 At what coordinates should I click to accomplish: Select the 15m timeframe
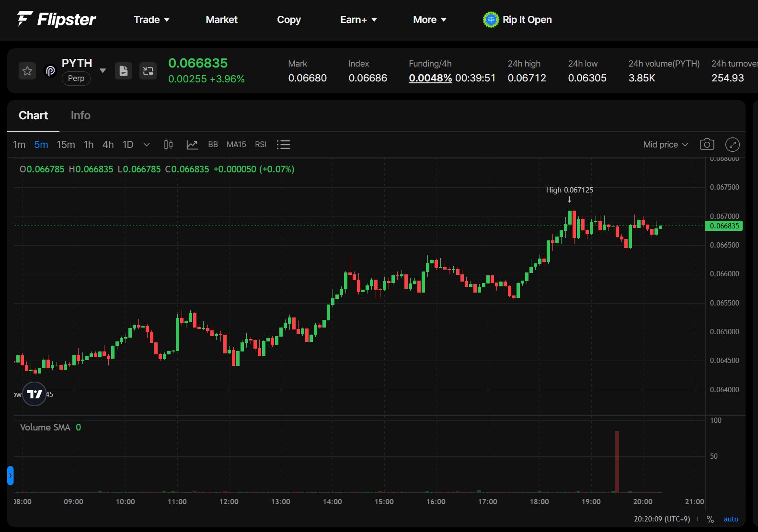[x=66, y=145]
